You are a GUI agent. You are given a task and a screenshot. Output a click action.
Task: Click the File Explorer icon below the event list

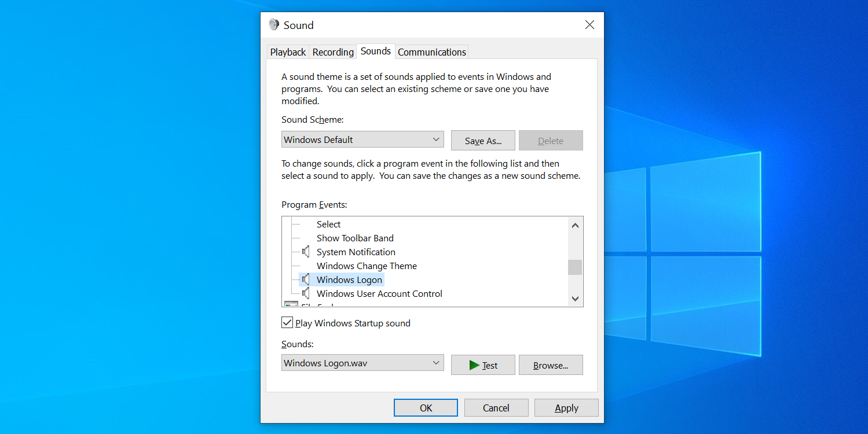pos(291,304)
